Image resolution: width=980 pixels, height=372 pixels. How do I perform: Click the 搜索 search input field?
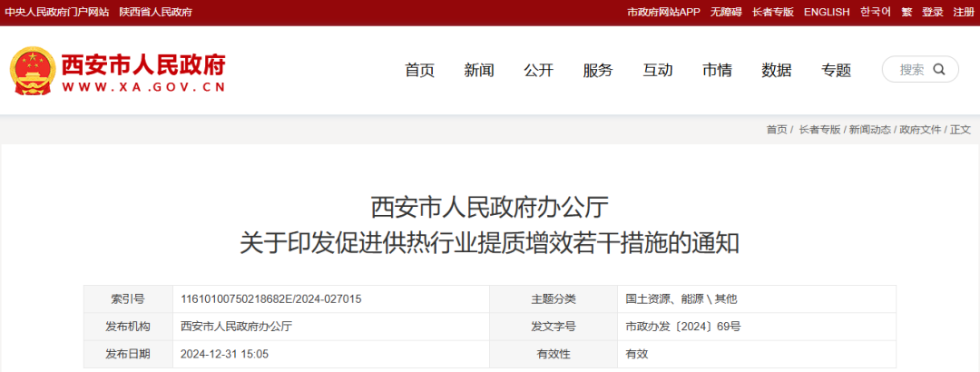[920, 69]
